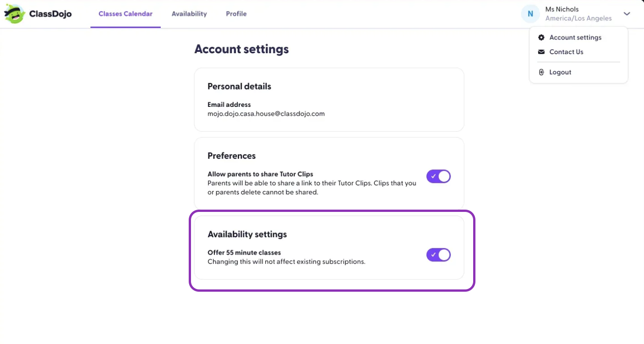This screenshot has width=644, height=344.
Task: Switch to the Classes Calendar tab
Action: pos(126,14)
